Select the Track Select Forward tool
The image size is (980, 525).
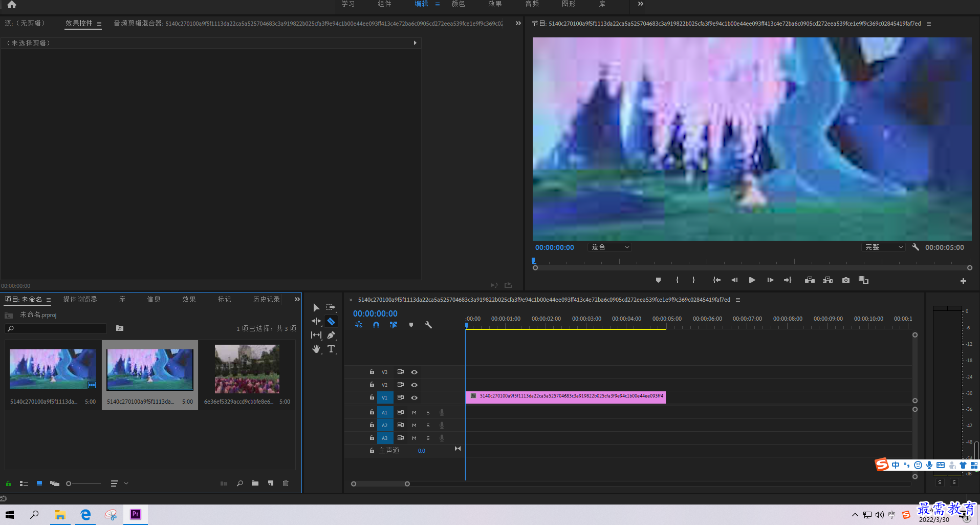tap(331, 307)
